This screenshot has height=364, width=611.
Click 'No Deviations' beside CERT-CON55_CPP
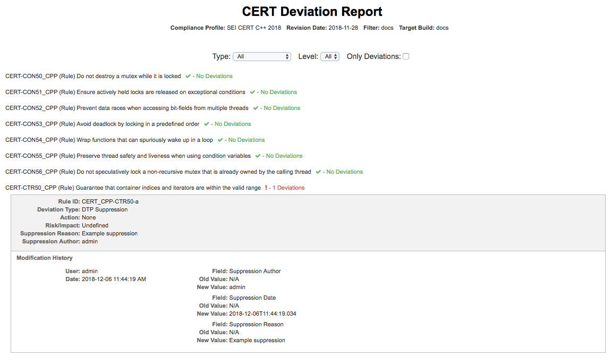coord(284,156)
